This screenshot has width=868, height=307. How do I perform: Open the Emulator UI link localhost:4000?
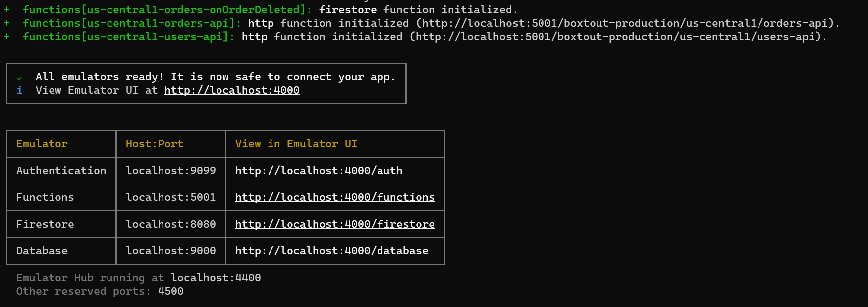232,90
